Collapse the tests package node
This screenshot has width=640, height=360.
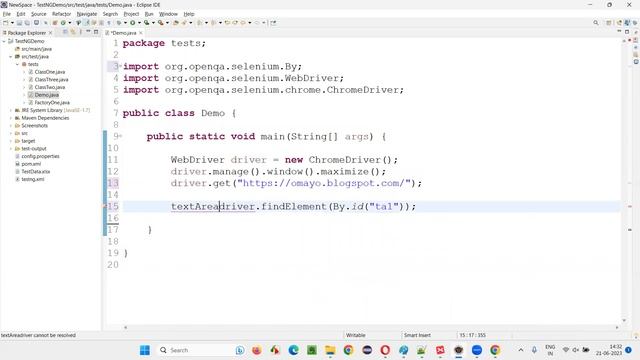[x=18, y=64]
